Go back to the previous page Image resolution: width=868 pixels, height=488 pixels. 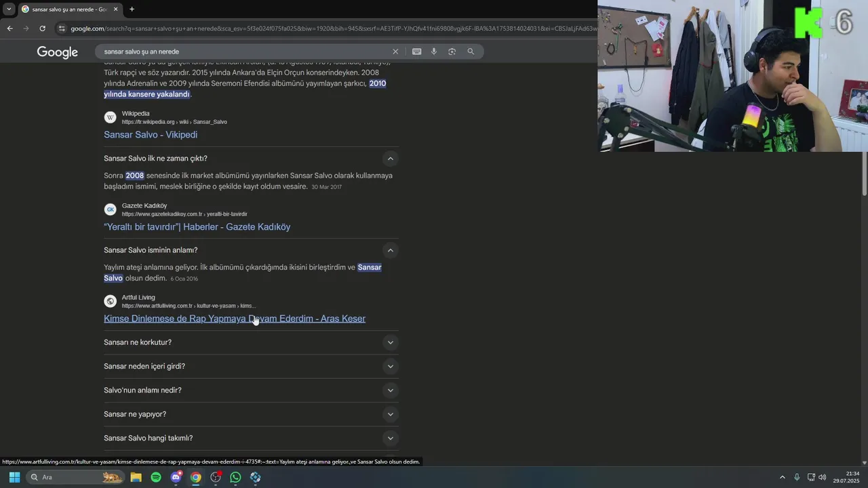pos(9,28)
